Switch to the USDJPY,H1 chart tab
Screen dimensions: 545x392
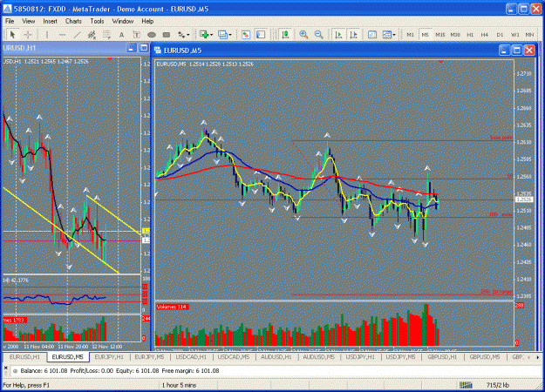coord(360,357)
